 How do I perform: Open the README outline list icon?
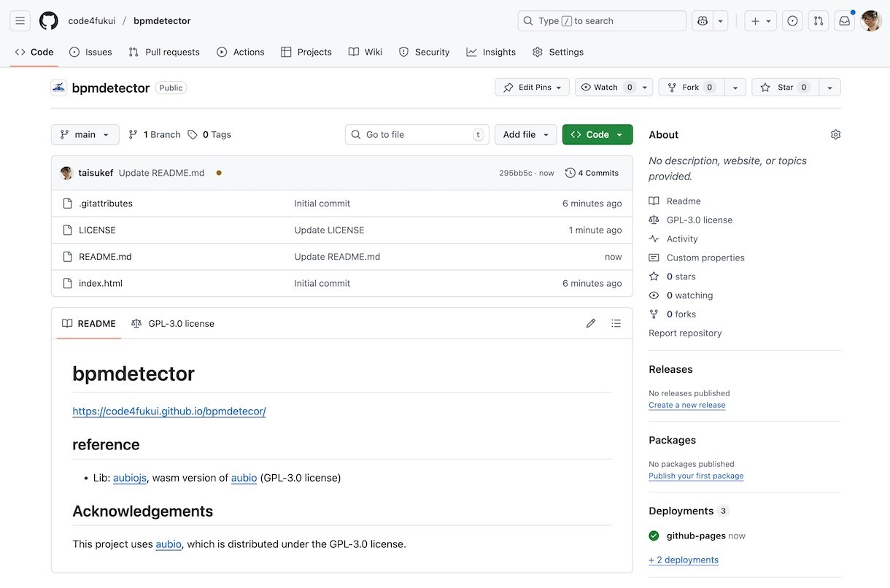616,323
